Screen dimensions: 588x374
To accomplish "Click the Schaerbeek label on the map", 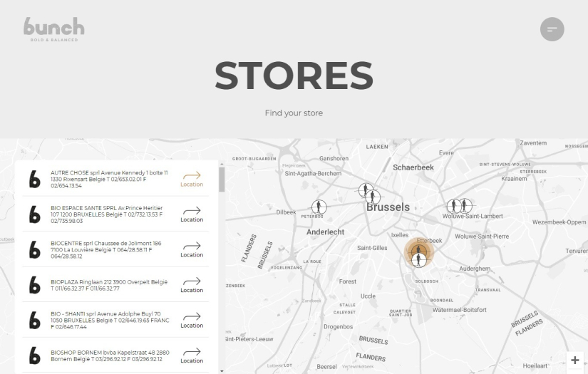I will [413, 167].
